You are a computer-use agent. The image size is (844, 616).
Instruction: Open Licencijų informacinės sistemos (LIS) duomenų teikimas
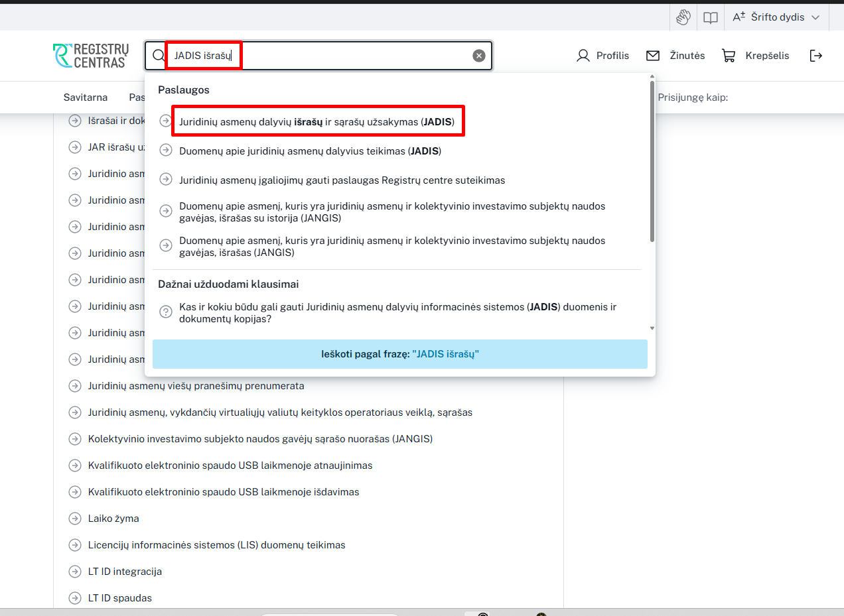pos(216,545)
